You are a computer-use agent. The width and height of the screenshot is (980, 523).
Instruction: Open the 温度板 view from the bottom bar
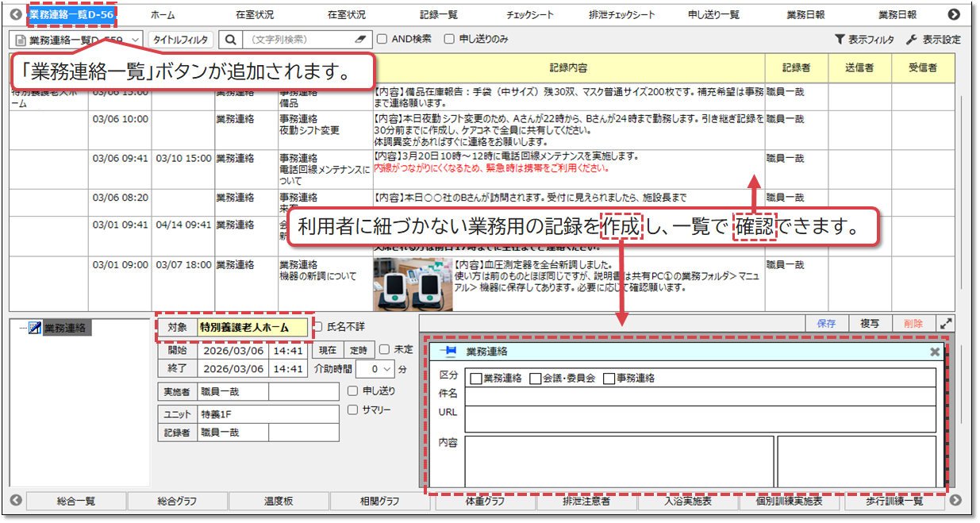279,501
